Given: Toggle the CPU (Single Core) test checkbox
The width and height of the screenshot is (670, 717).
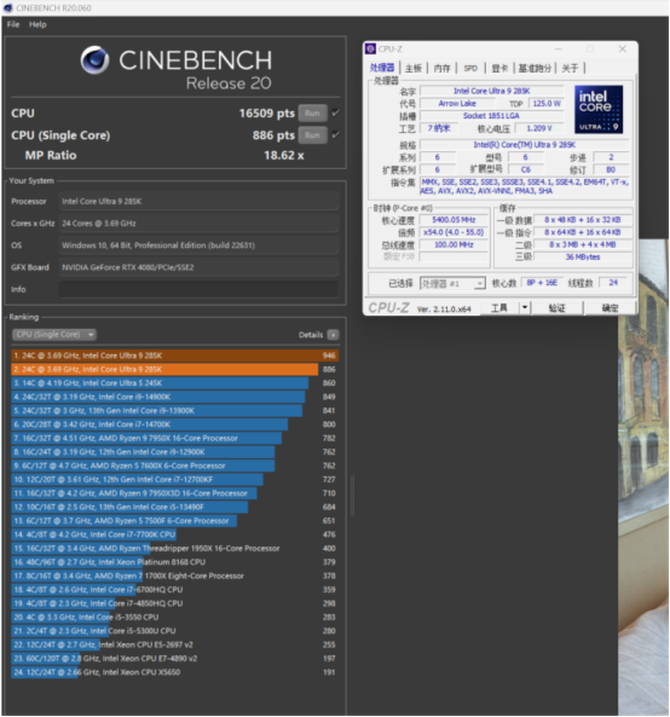Looking at the screenshot, I should [x=336, y=135].
